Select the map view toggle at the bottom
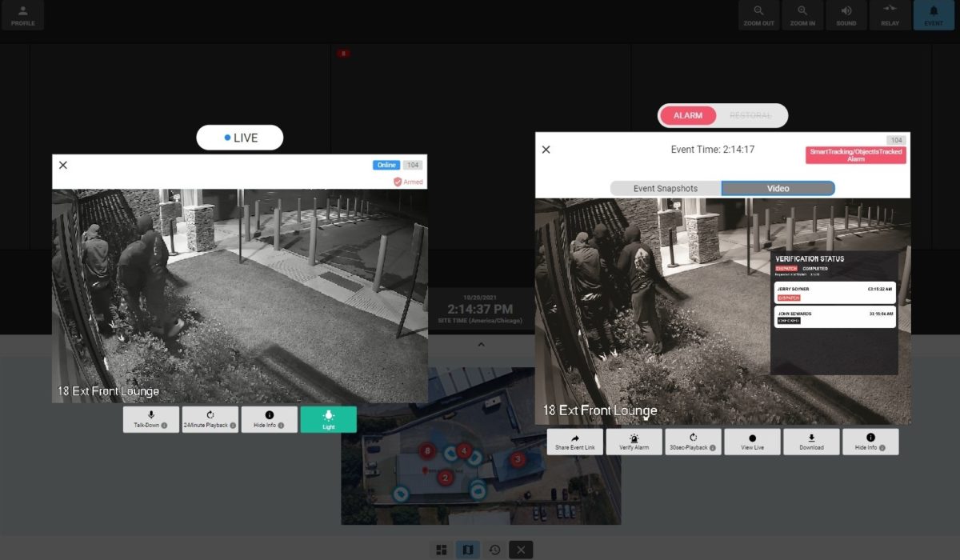The width and height of the screenshot is (960, 560). pyautogui.click(x=467, y=550)
